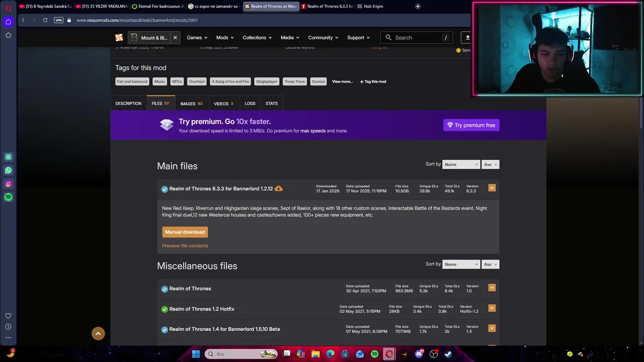Switch to the Files tab
Screen dimensions: 644x362
click(160, 104)
